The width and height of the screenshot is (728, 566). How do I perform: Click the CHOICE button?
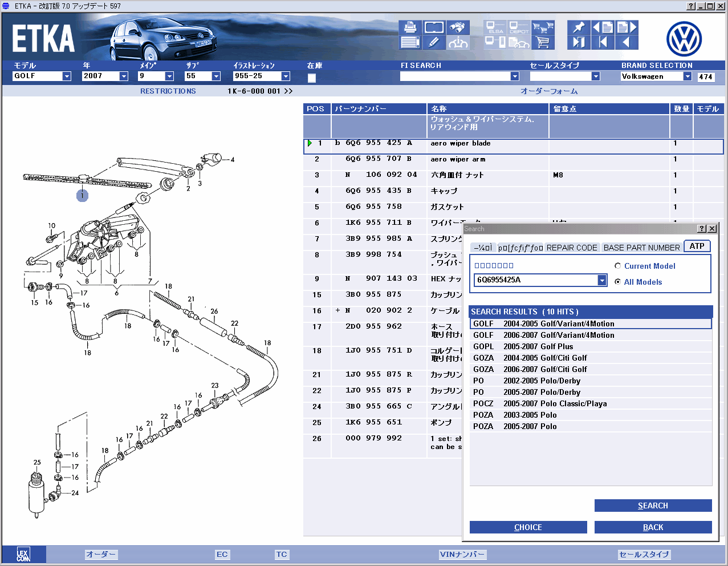[528, 527]
